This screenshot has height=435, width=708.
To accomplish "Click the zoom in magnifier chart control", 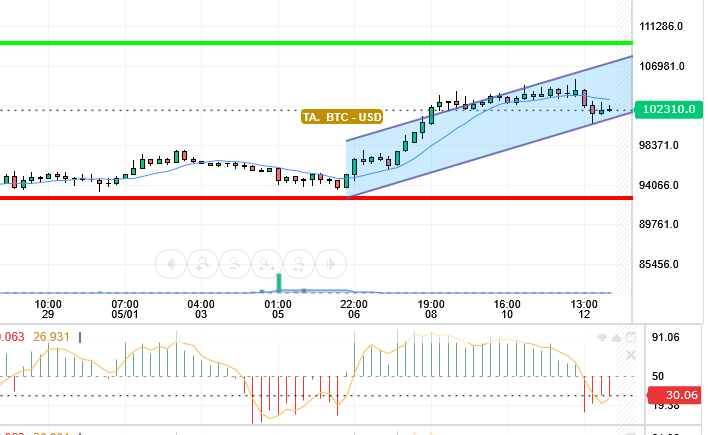I will pyautogui.click(x=203, y=264).
